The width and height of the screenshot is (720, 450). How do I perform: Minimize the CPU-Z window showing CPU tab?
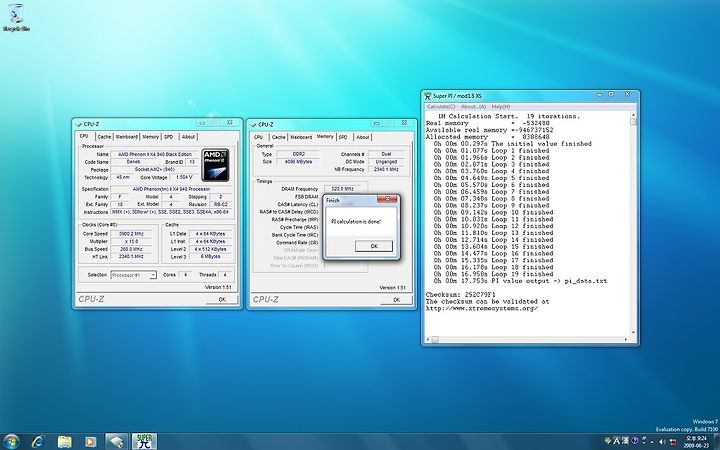click(x=202, y=123)
